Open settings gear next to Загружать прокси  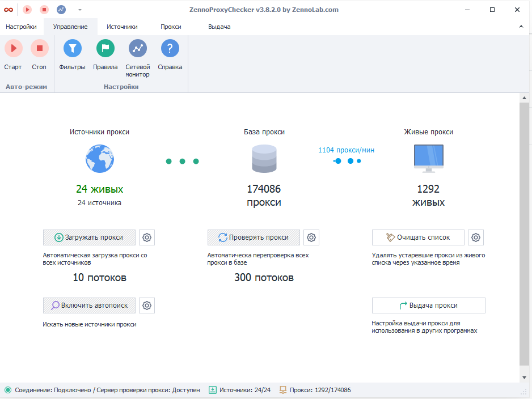coord(147,237)
